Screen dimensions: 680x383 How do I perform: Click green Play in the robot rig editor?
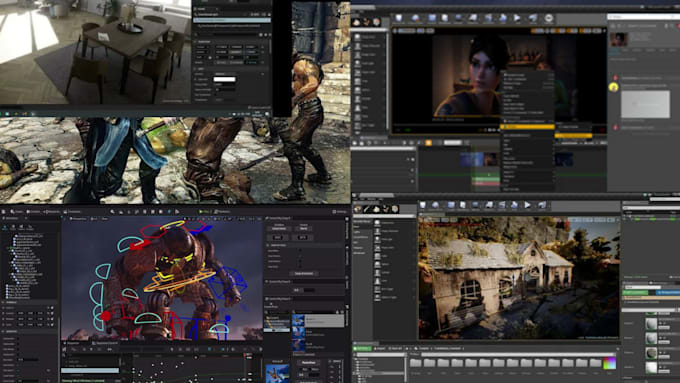coord(205,211)
